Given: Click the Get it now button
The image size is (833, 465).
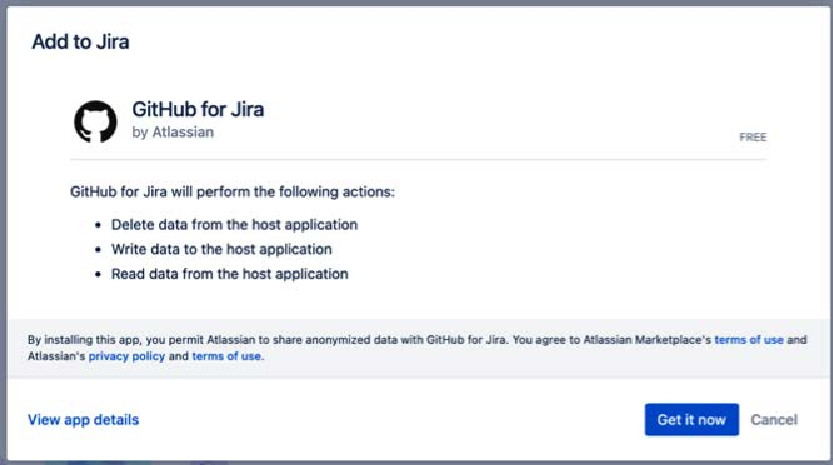Looking at the screenshot, I should click(x=692, y=419).
